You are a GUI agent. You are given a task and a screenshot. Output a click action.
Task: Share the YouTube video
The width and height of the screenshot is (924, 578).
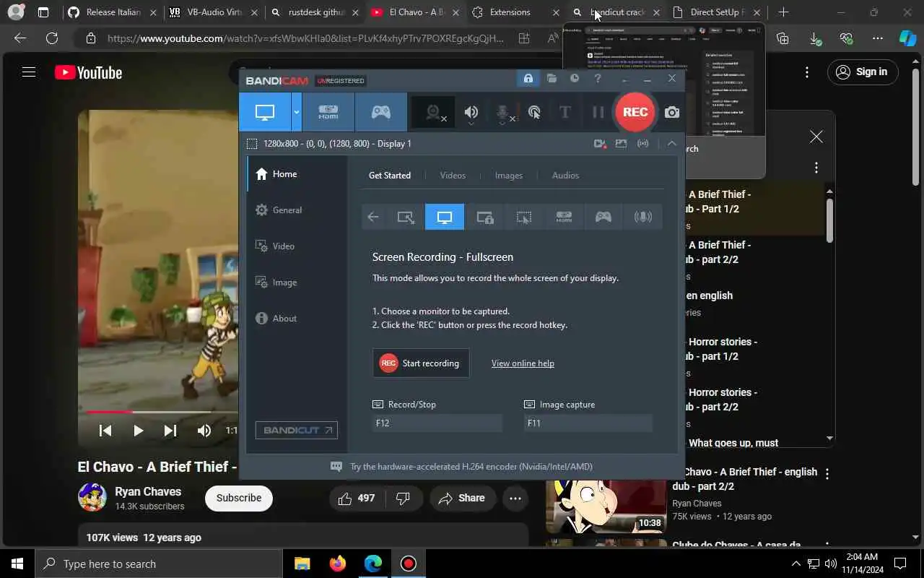click(x=462, y=498)
